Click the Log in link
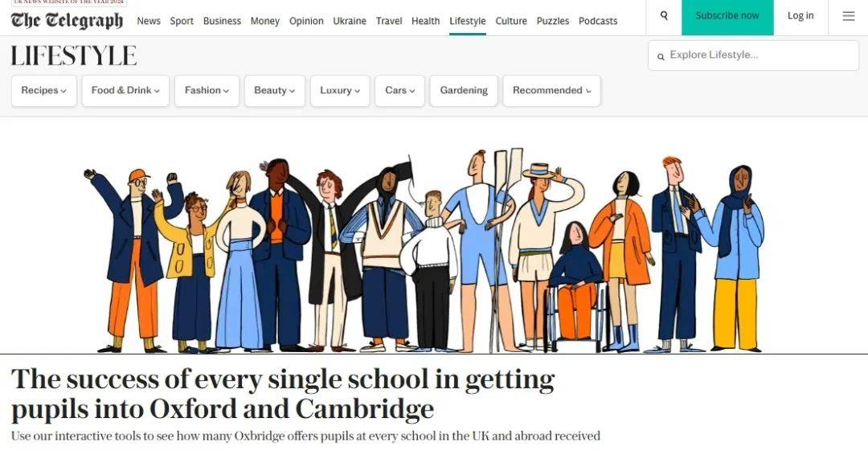The width and height of the screenshot is (868, 455). point(800,15)
